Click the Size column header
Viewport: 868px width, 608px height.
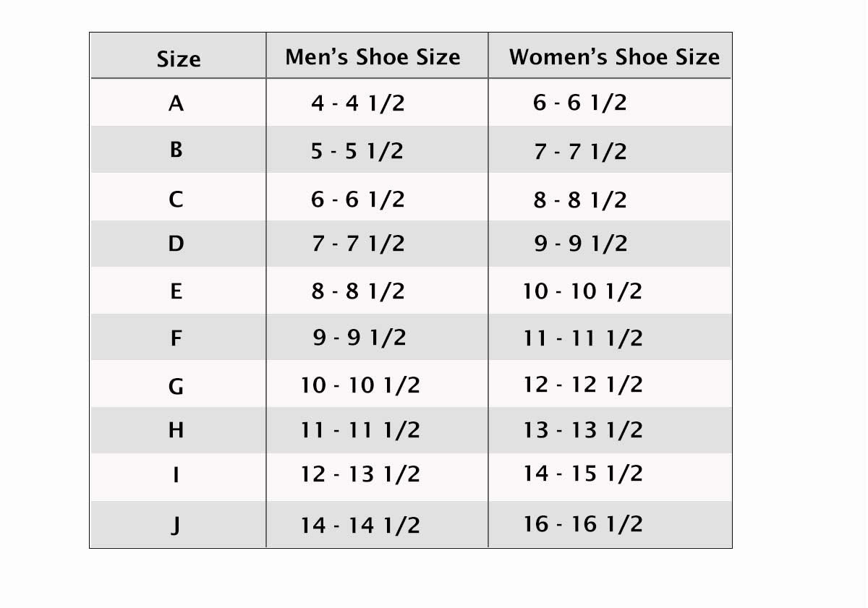pos(178,59)
